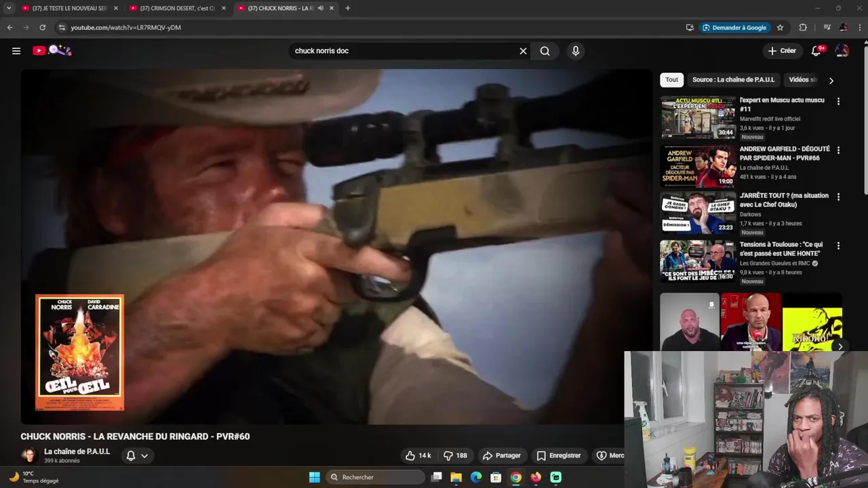Open Windows Start menu

(x=315, y=477)
